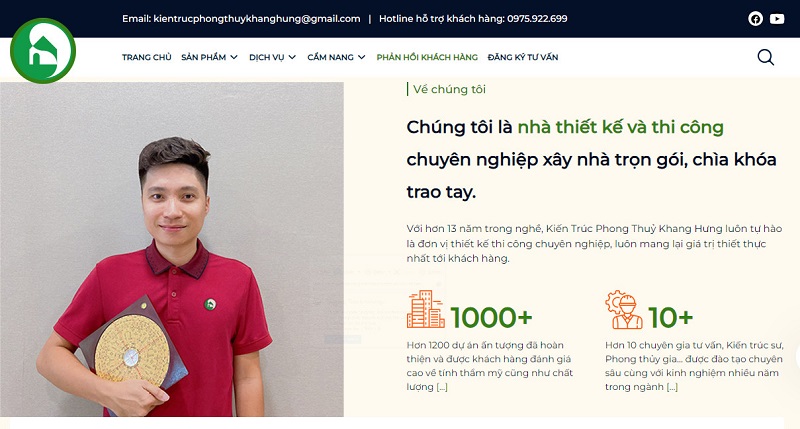Open the '[...]' link under the experts description
Screen dimensions: 800x429
pyautogui.click(x=672, y=387)
